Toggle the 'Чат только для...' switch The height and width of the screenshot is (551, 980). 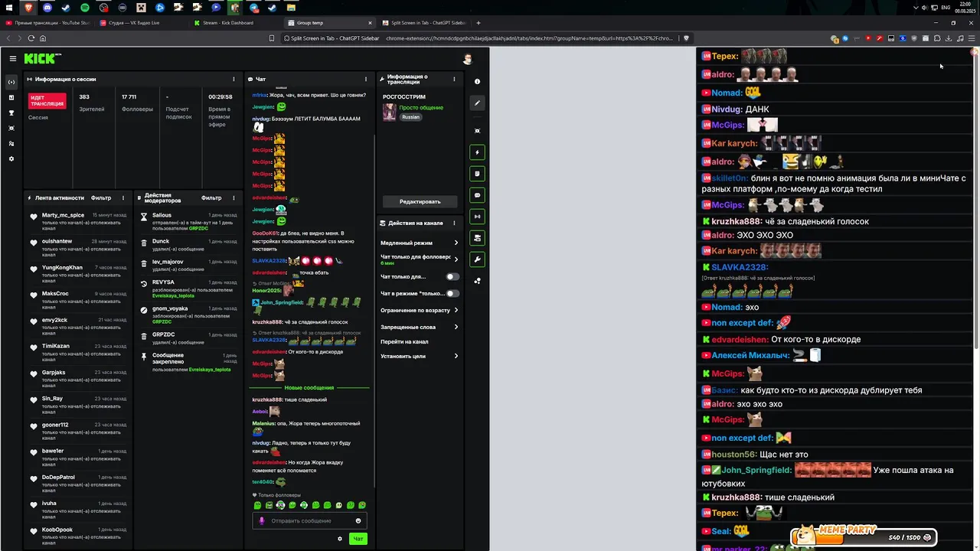452,276
